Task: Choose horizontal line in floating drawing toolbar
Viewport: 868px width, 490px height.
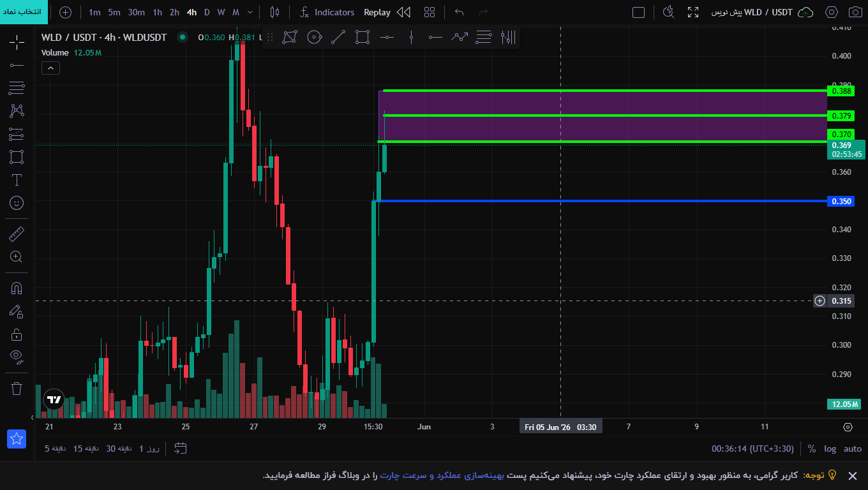Action: click(387, 37)
